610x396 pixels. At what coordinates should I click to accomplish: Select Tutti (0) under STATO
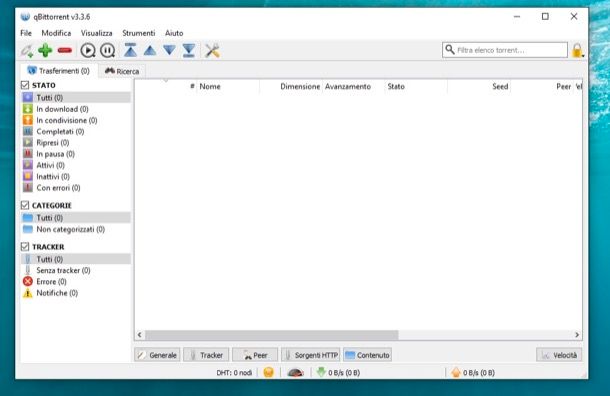click(x=76, y=98)
